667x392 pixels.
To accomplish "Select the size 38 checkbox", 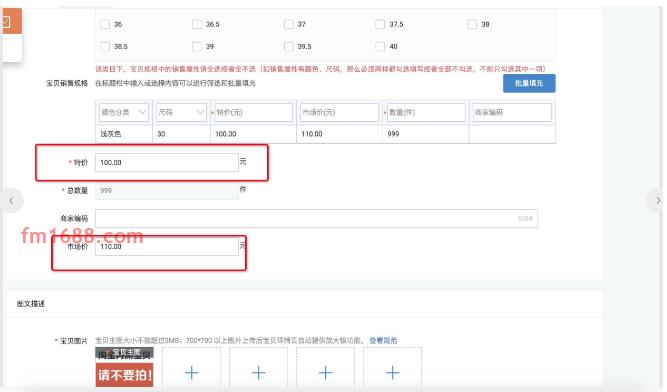I will coord(472,24).
